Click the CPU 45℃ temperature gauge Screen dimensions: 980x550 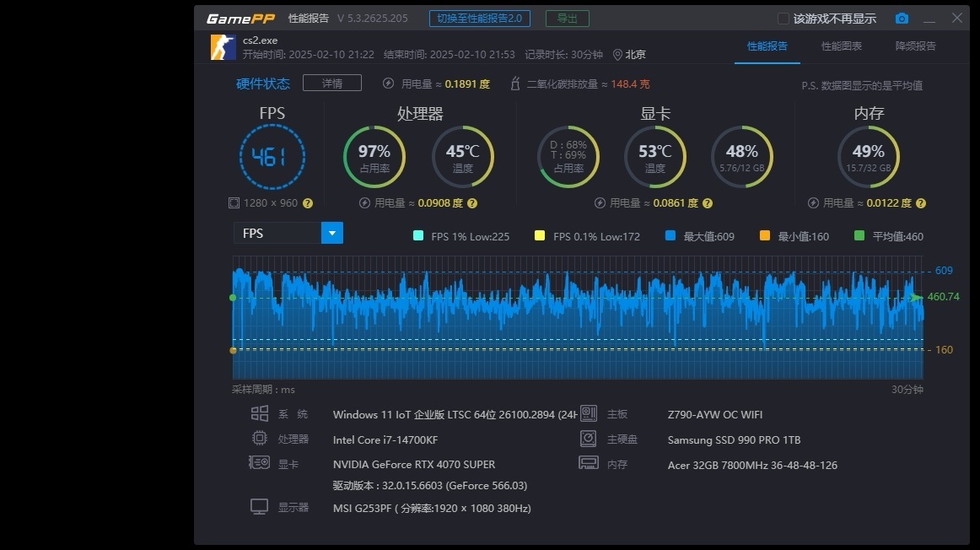[463, 157]
